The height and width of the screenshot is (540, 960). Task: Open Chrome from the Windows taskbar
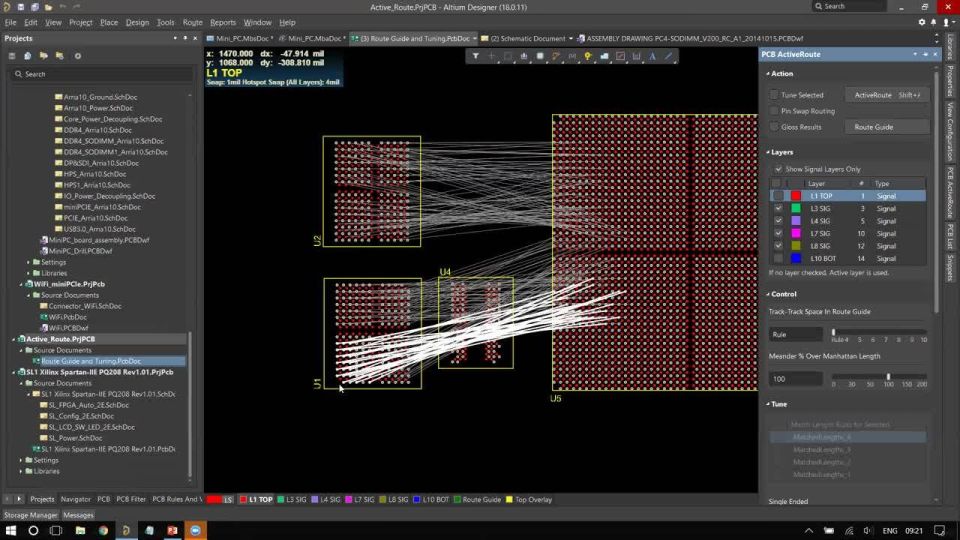tap(103, 530)
